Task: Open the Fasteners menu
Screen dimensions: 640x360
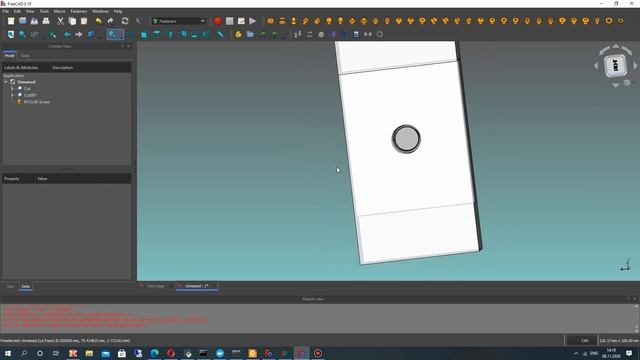Action: [79, 11]
